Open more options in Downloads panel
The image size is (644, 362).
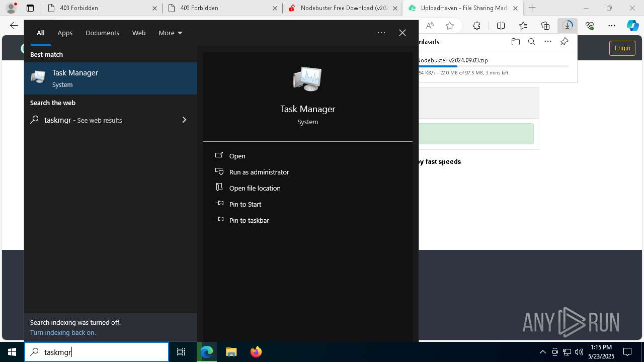coord(548,42)
